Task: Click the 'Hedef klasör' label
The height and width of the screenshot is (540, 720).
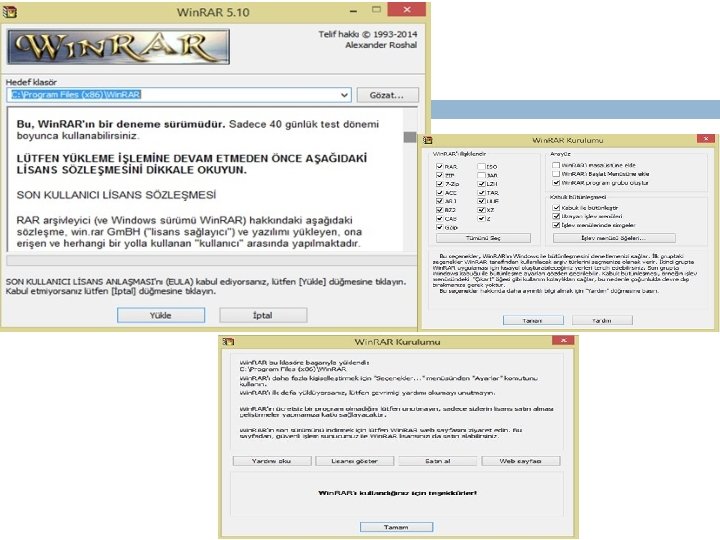Action: pyautogui.click(x=31, y=82)
